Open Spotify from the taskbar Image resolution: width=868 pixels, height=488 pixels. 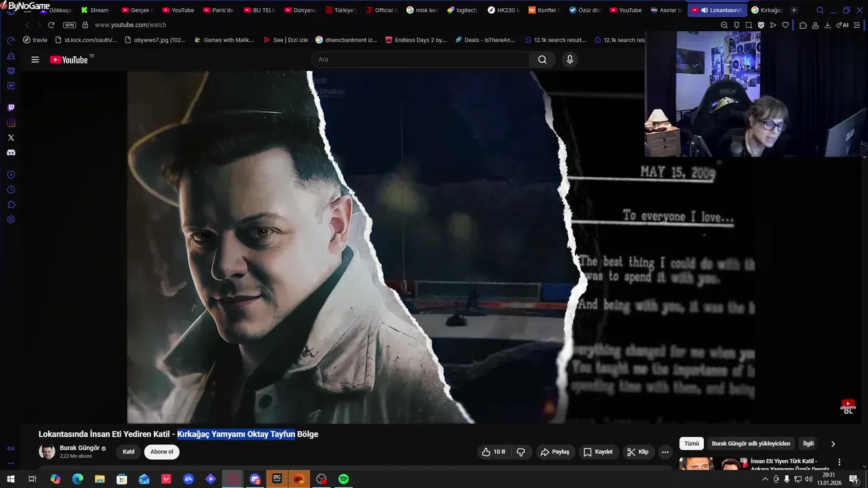344,479
